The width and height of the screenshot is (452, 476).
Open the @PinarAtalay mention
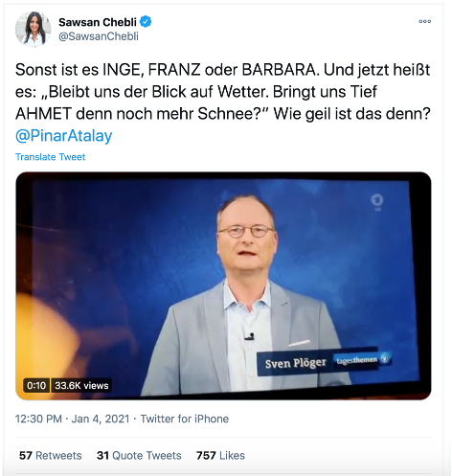click(64, 136)
